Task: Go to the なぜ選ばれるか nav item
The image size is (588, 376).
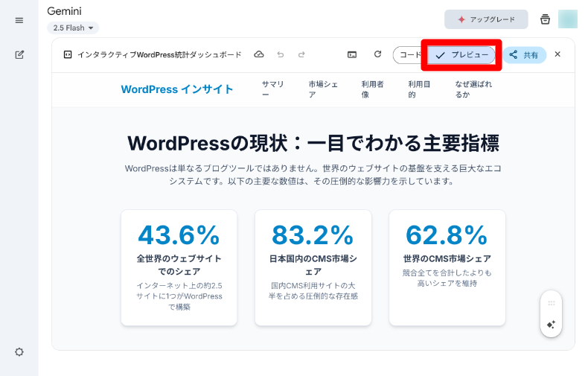Action: click(x=473, y=89)
